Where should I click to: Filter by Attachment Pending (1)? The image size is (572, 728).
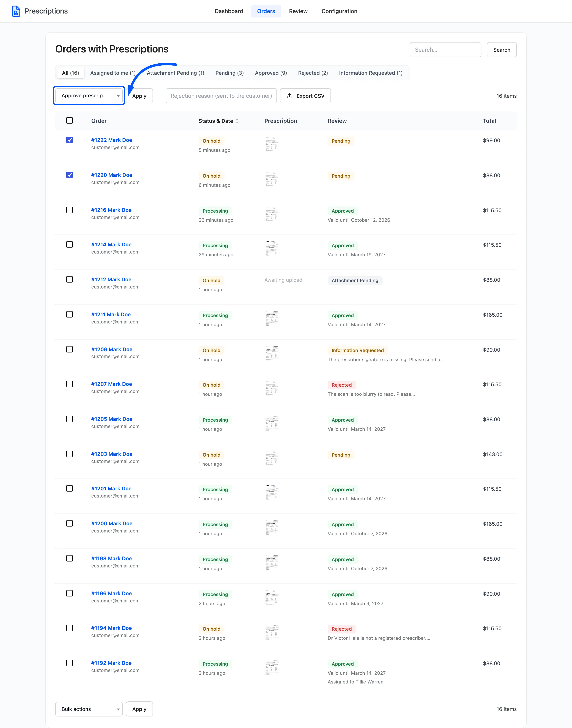176,73
